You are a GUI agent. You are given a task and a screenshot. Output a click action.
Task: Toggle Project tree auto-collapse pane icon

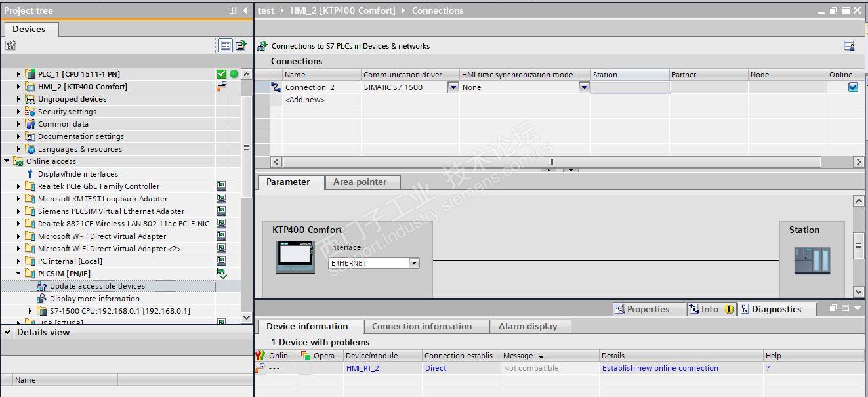click(x=233, y=10)
